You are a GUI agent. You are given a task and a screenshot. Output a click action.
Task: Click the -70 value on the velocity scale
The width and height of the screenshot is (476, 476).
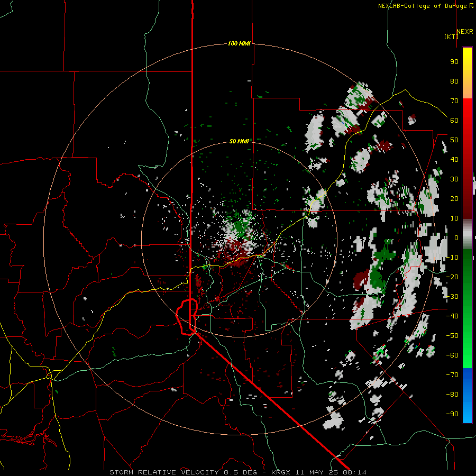[x=452, y=375]
